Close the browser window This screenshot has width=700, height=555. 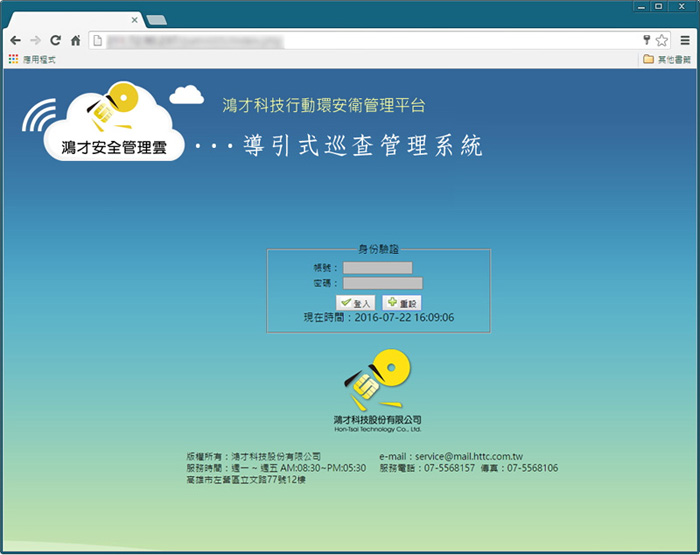[682, 6]
